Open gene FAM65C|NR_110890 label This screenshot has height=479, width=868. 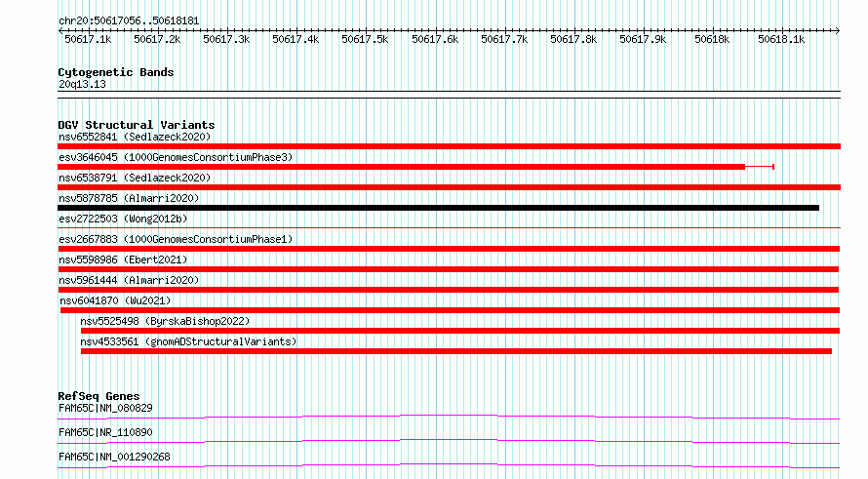pyautogui.click(x=105, y=432)
